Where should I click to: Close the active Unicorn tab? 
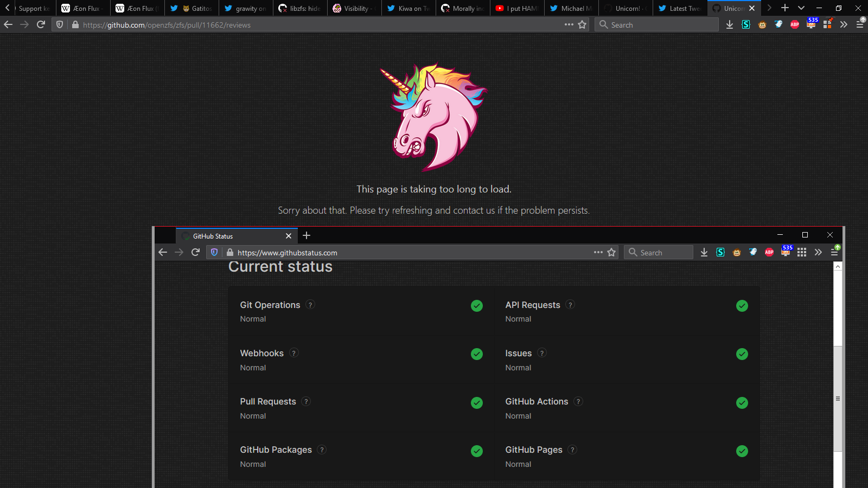[752, 8]
